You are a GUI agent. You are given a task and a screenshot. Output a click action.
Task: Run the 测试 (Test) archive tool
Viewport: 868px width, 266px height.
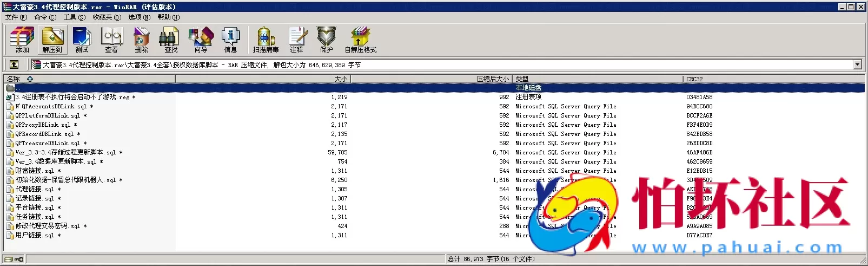coord(82,40)
